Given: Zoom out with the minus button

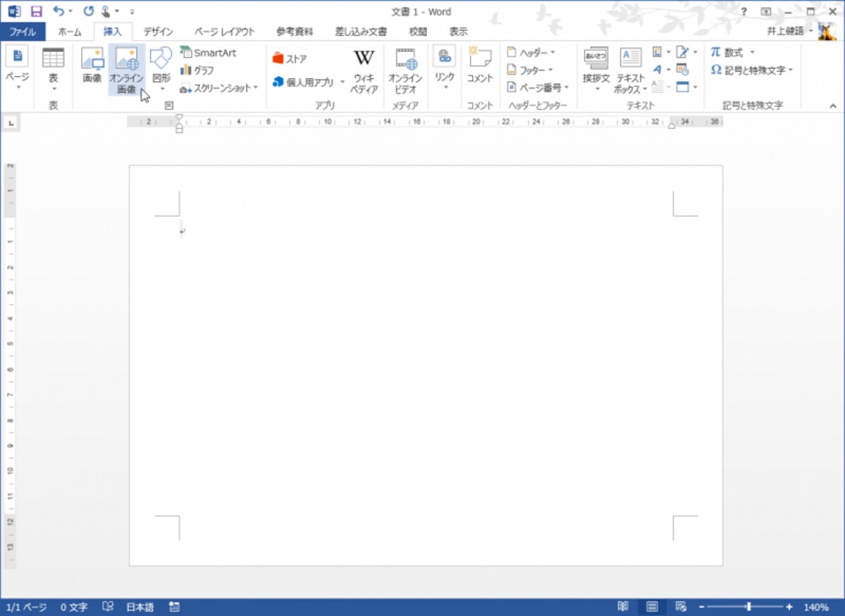Looking at the screenshot, I should (702, 607).
